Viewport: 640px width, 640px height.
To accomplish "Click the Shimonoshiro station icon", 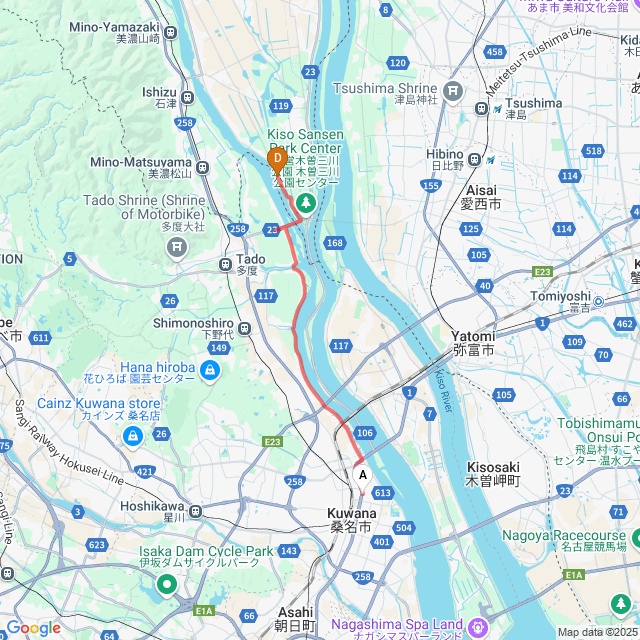I will tap(244, 328).
